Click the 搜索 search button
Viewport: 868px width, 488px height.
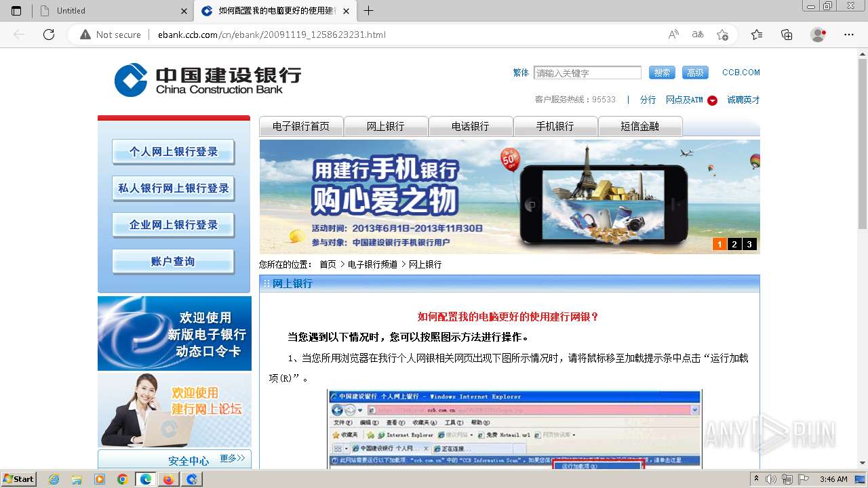pos(662,73)
